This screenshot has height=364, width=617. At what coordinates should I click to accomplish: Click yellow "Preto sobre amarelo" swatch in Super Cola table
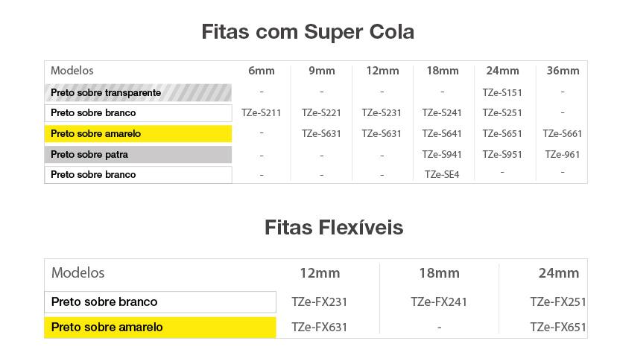point(139,134)
